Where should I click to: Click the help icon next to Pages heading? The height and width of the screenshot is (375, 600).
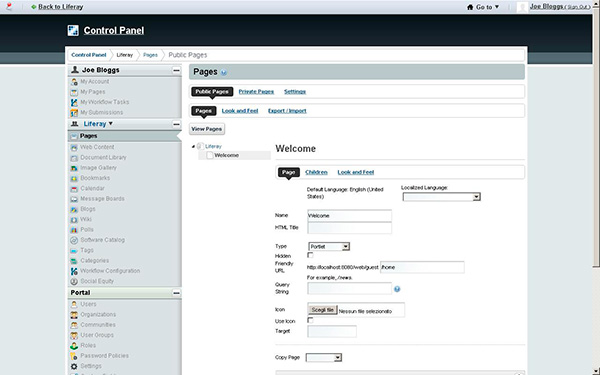point(224,72)
